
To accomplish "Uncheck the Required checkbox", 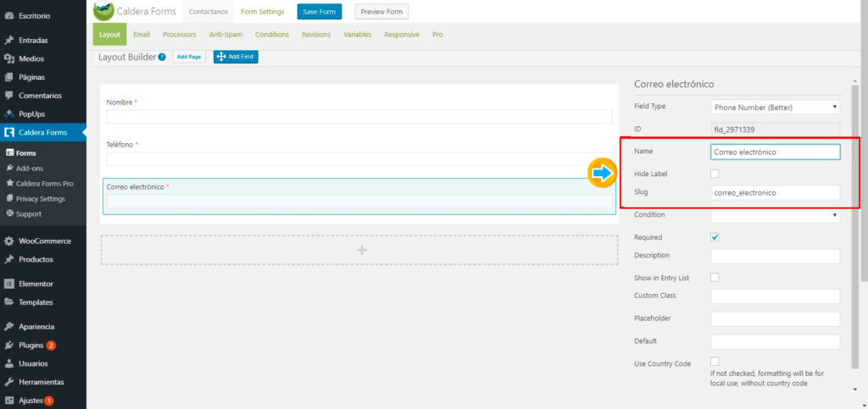I will [715, 237].
